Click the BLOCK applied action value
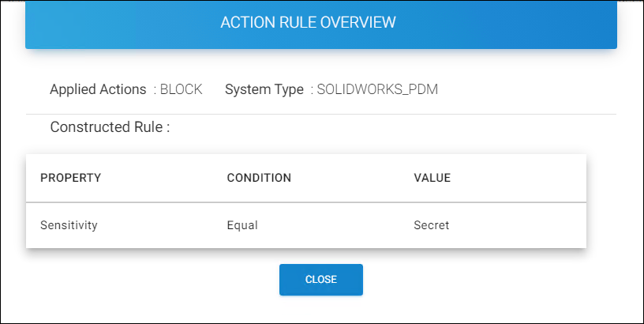The height and width of the screenshot is (324, 644). (181, 89)
